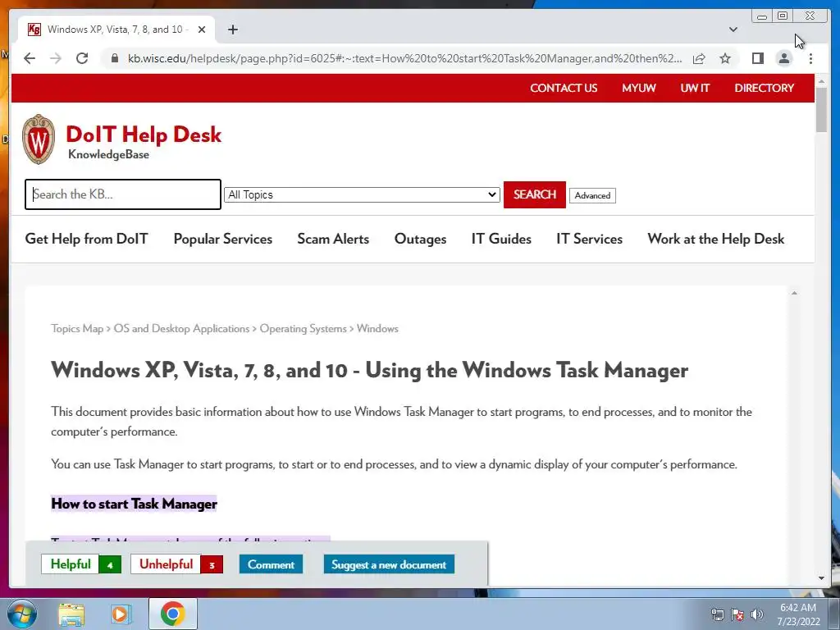
Task: Follow Operating Systems breadcrumb
Action: pyautogui.click(x=304, y=328)
